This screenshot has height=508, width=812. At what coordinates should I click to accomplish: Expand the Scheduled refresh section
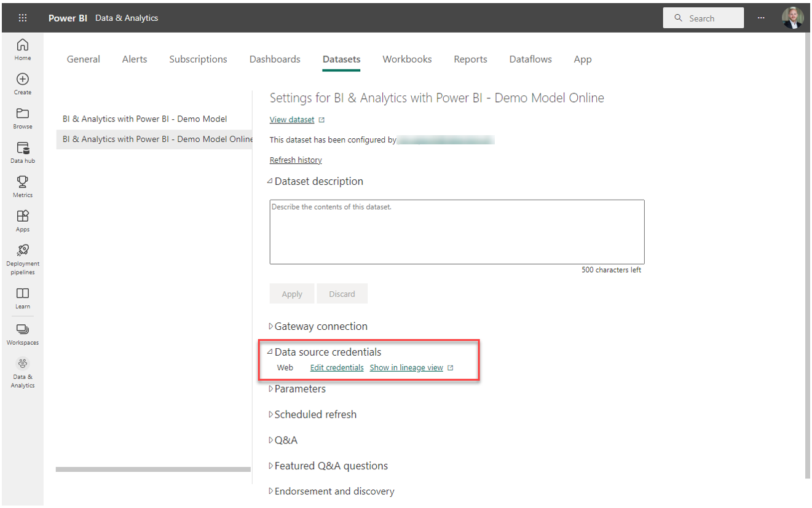pyautogui.click(x=312, y=415)
